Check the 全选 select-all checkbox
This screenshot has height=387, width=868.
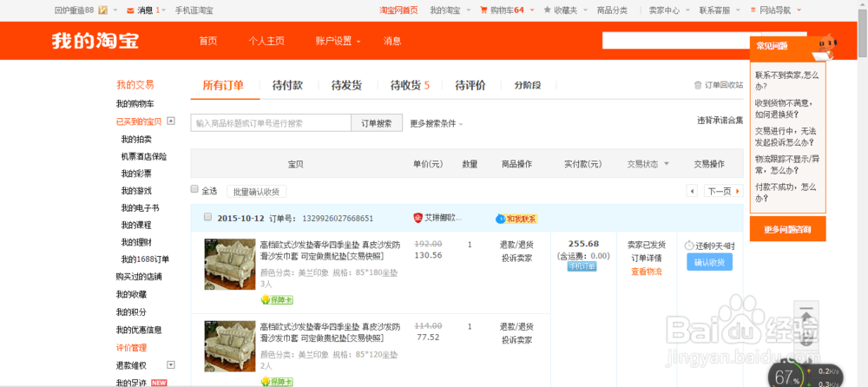[194, 189]
